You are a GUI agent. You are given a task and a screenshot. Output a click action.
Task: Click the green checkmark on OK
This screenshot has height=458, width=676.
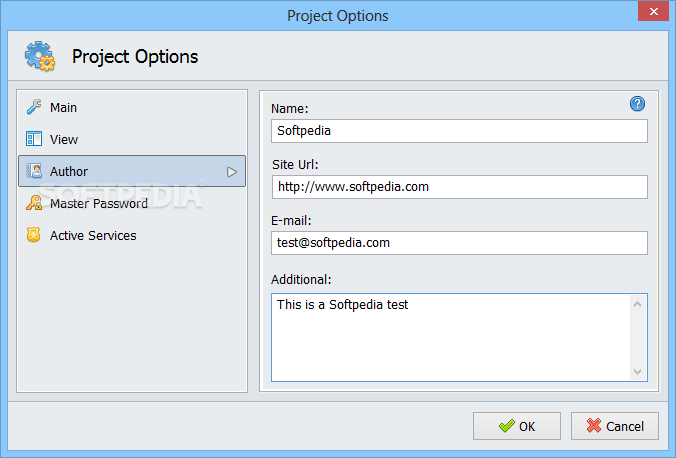tap(507, 426)
